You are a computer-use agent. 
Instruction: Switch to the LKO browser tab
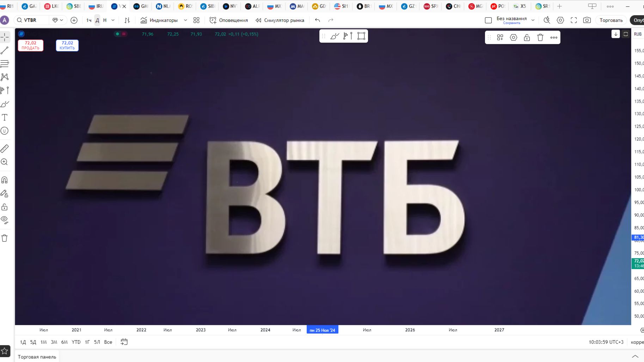pos(52,6)
